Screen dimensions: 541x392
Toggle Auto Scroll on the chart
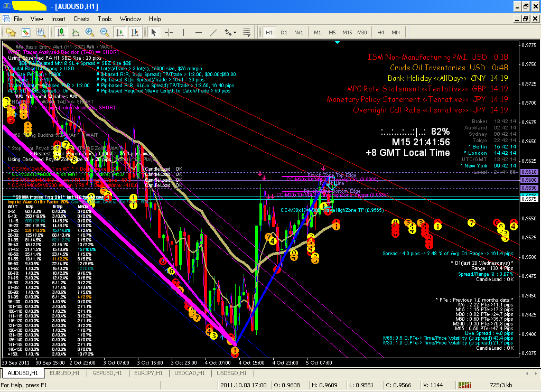(119, 32)
